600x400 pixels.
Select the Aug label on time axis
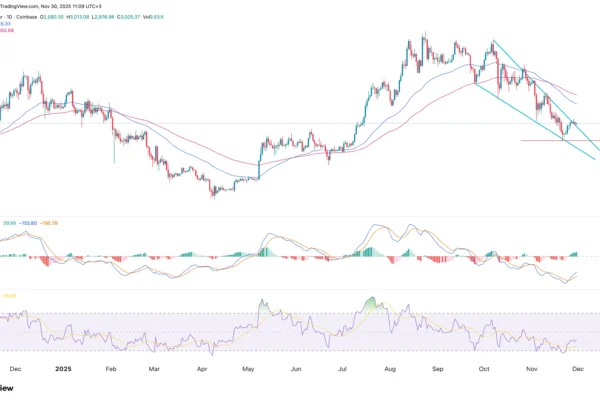tap(389, 368)
